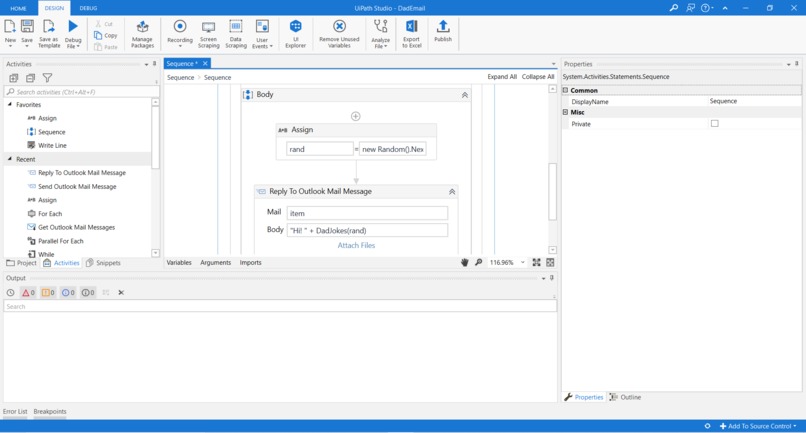Switch to the HOME ribbon tab
Screen dimensions: 806x433
coord(19,8)
